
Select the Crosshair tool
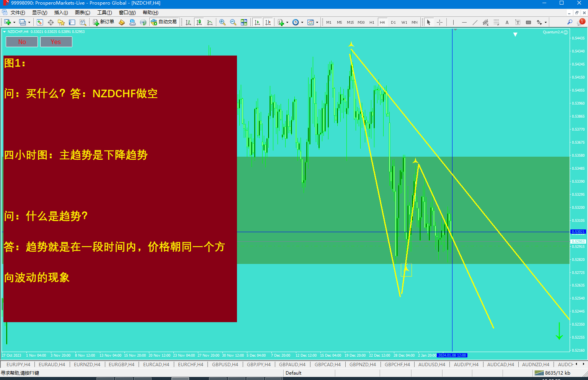[x=440, y=22]
